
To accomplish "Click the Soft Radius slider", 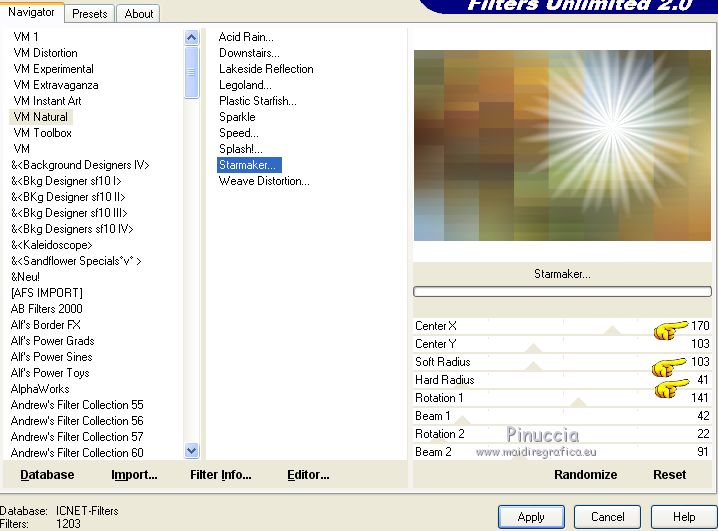I will coord(562,362).
